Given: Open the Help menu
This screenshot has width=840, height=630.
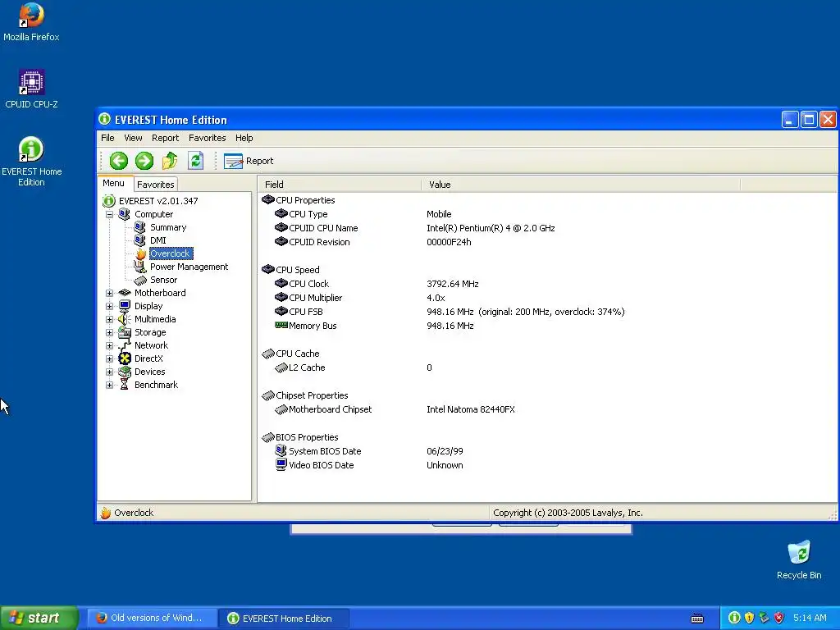Looking at the screenshot, I should click(x=244, y=138).
